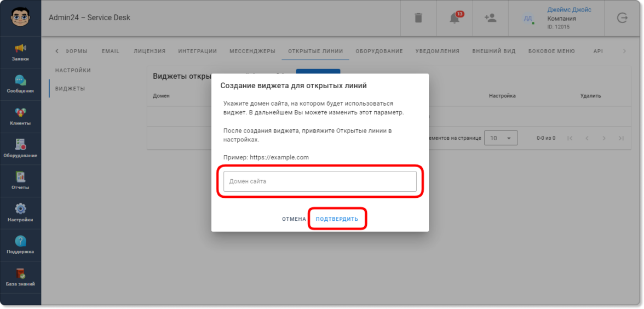Viewport: 644px width, 309px height.
Task: Click the ДД user avatar
Action: pos(528,18)
